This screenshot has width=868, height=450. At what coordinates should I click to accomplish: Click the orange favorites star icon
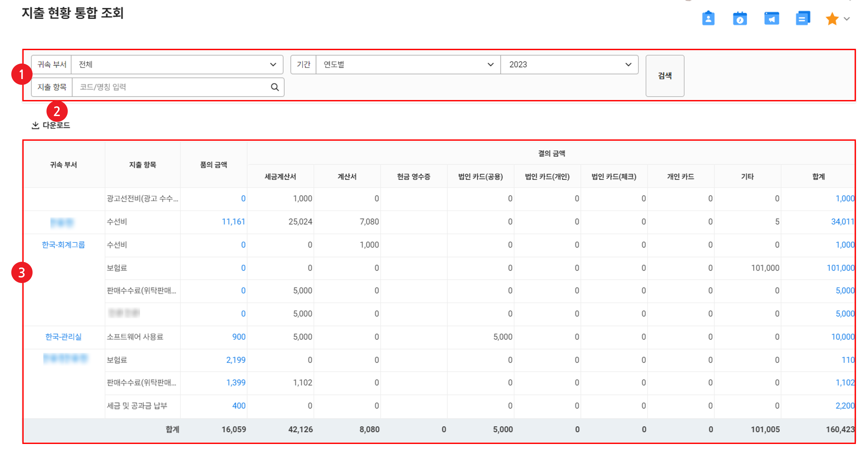point(832,19)
